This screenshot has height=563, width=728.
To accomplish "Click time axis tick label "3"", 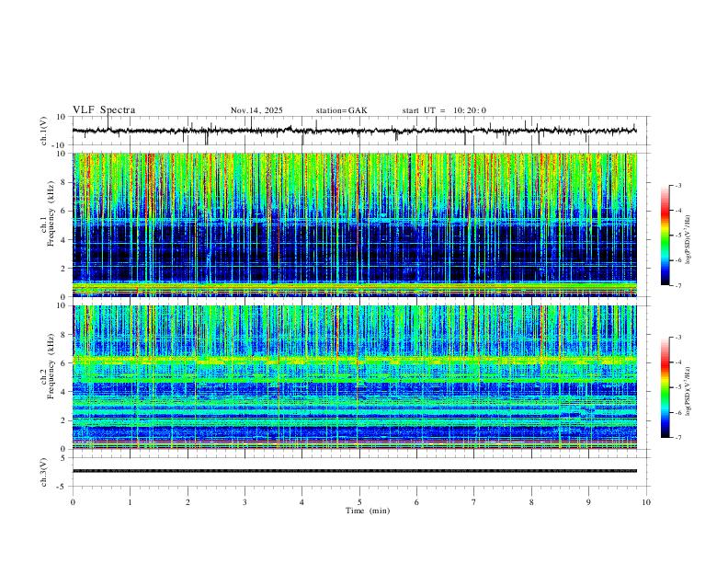I will coord(245,502).
